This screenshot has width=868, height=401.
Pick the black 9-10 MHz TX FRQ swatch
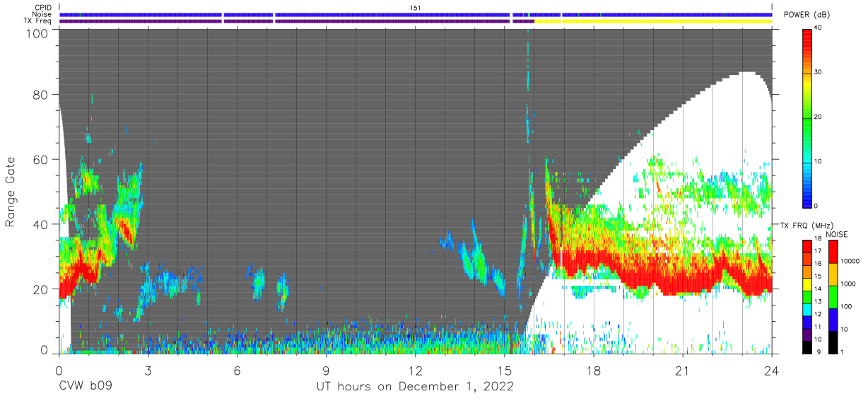(807, 346)
